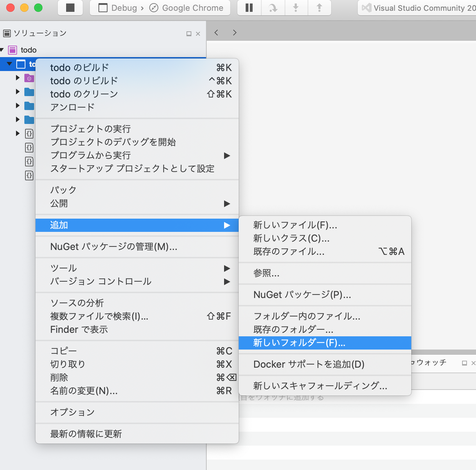The image size is (476, 470).
Task: Select NuGet パッケージ(P)... in submenu
Action: pos(325,295)
